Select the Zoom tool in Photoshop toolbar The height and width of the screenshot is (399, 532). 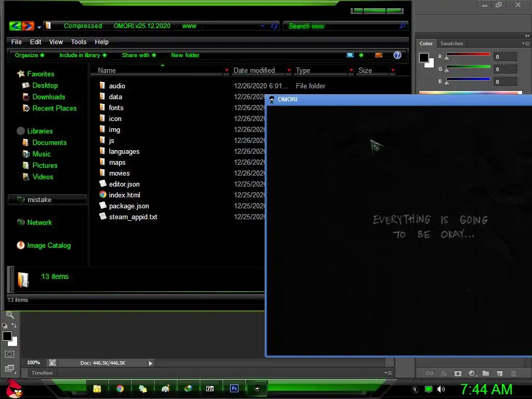[x=10, y=315]
